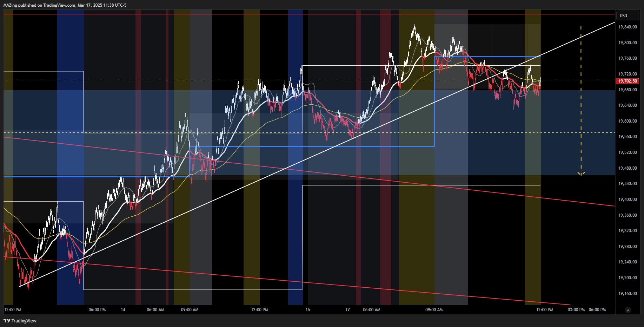The height and width of the screenshot is (327, 644).
Task: Select the 19,160.00 price axis label
Action: (628, 294)
